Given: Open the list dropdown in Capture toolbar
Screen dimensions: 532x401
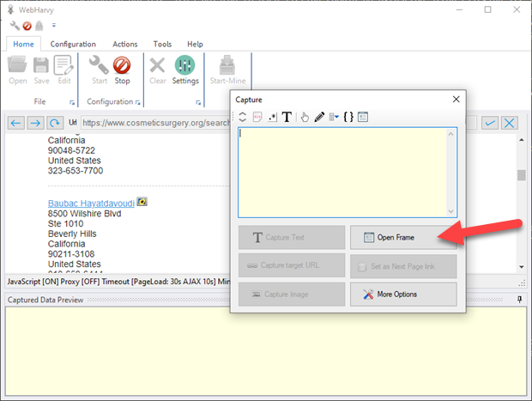Looking at the screenshot, I should 334,117.
